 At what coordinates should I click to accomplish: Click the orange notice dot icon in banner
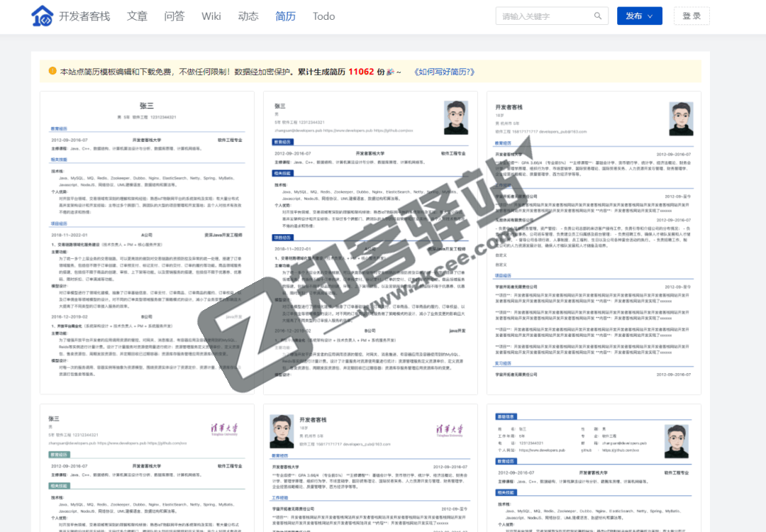pyautogui.click(x=52, y=71)
